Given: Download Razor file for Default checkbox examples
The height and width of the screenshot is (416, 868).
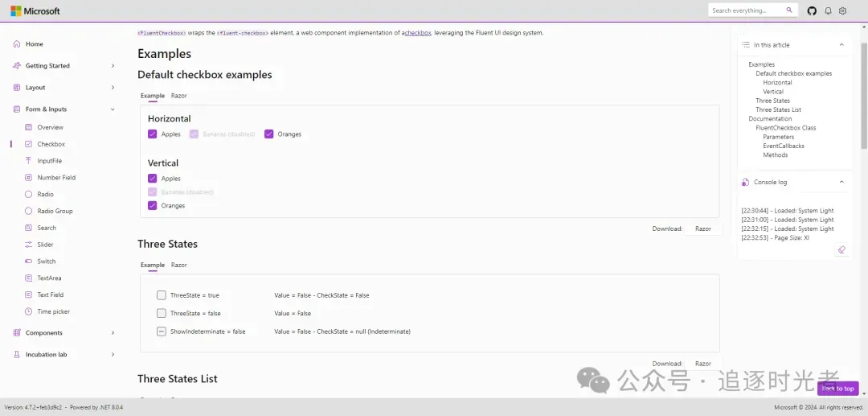Looking at the screenshot, I should pos(703,229).
